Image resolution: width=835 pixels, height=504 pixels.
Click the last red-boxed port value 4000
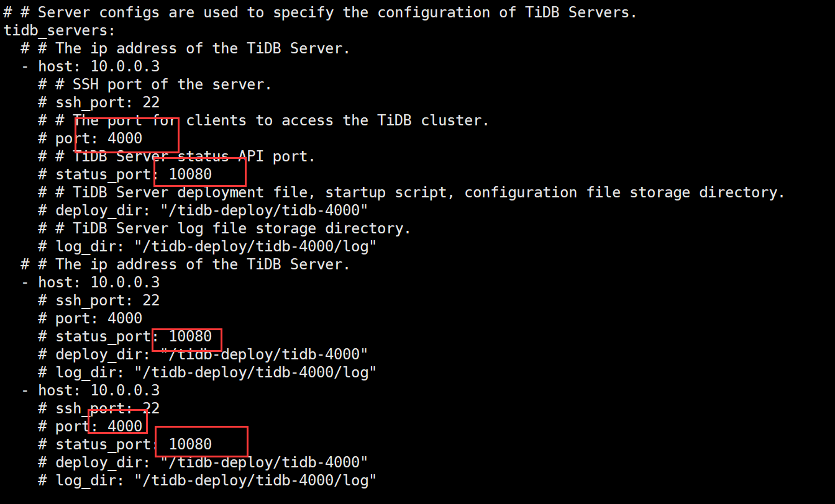tap(125, 426)
